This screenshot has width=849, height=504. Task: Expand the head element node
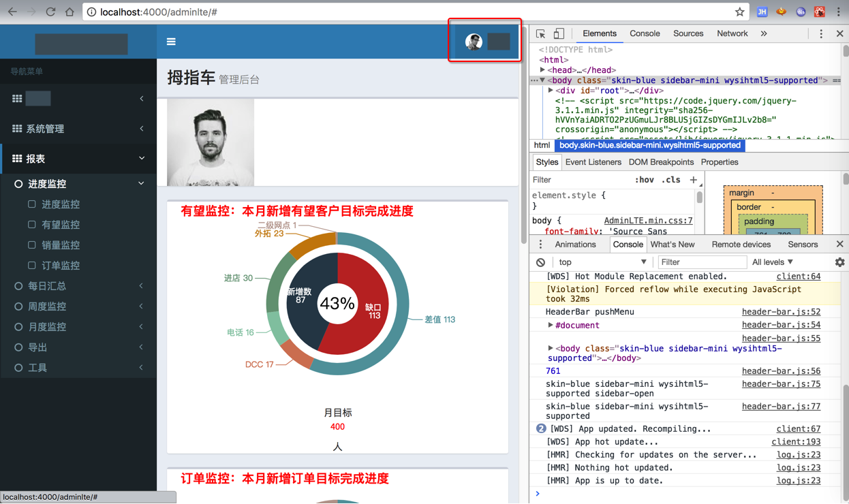[x=543, y=70]
